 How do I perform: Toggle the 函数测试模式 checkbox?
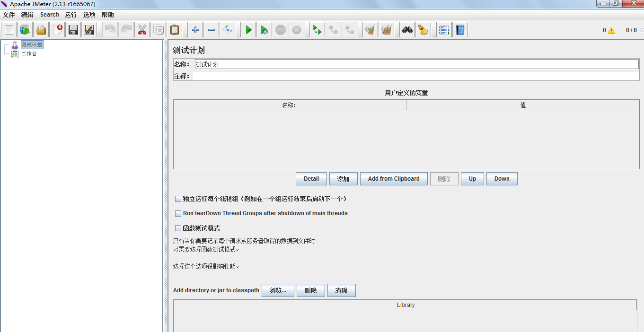178,228
